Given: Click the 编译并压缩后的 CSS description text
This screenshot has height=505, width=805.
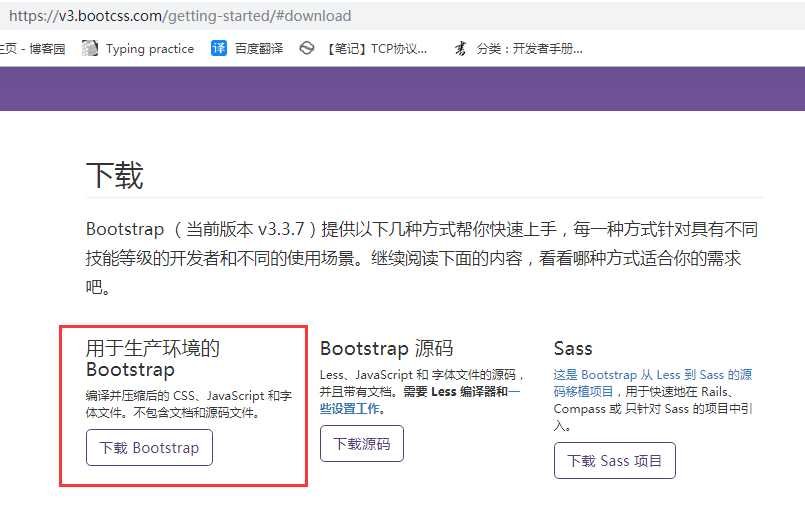Looking at the screenshot, I should [x=189, y=404].
